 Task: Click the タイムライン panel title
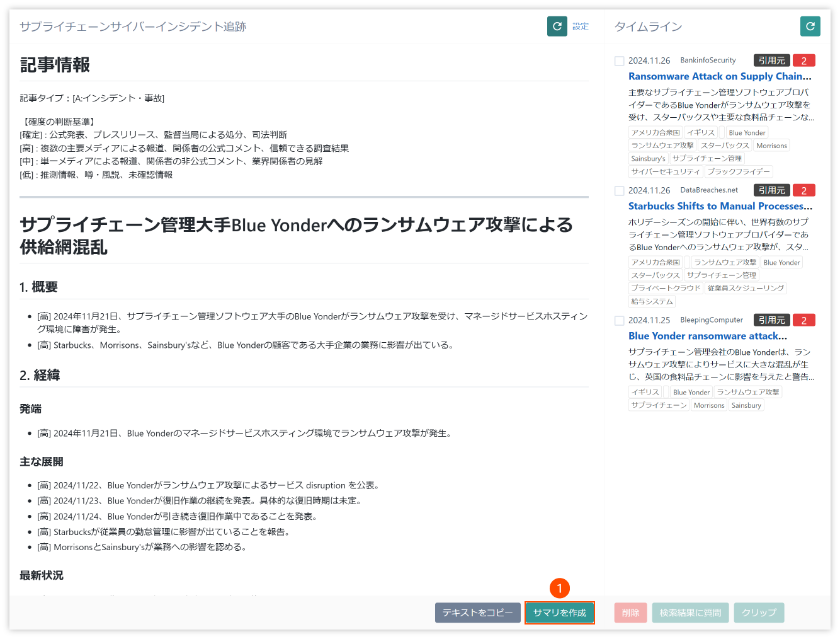coord(648,26)
